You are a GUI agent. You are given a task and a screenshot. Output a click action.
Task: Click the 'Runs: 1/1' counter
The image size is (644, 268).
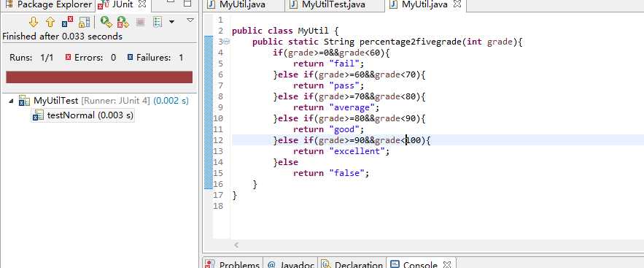pos(31,58)
